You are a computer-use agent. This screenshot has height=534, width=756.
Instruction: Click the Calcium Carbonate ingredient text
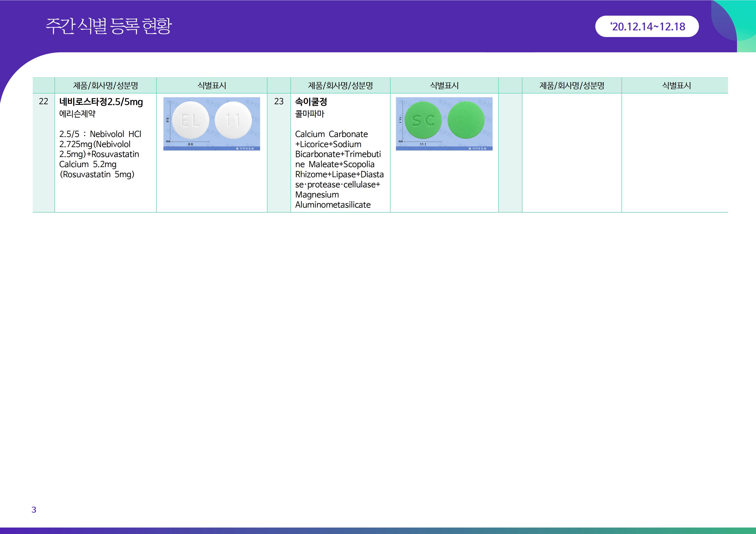pos(331,134)
